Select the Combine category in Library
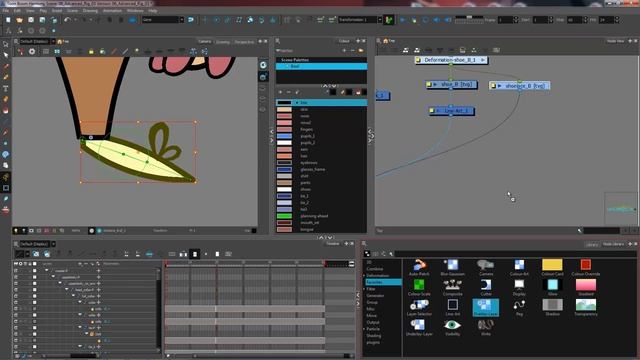 click(x=375, y=269)
